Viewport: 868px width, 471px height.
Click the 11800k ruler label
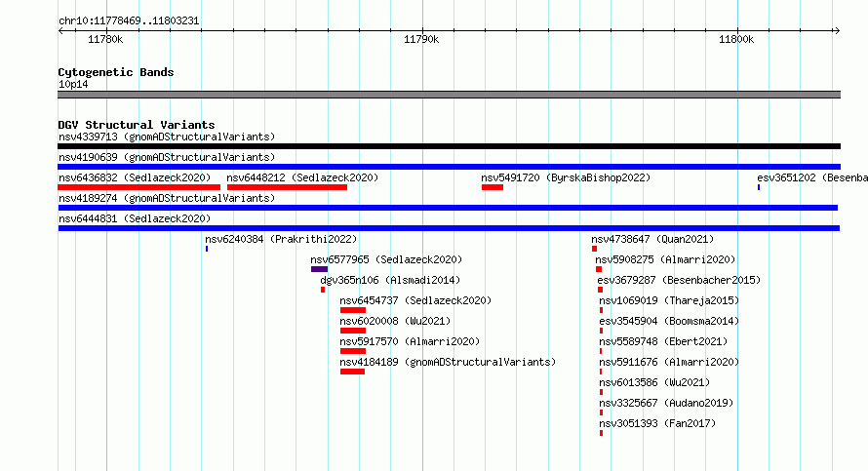coord(736,39)
